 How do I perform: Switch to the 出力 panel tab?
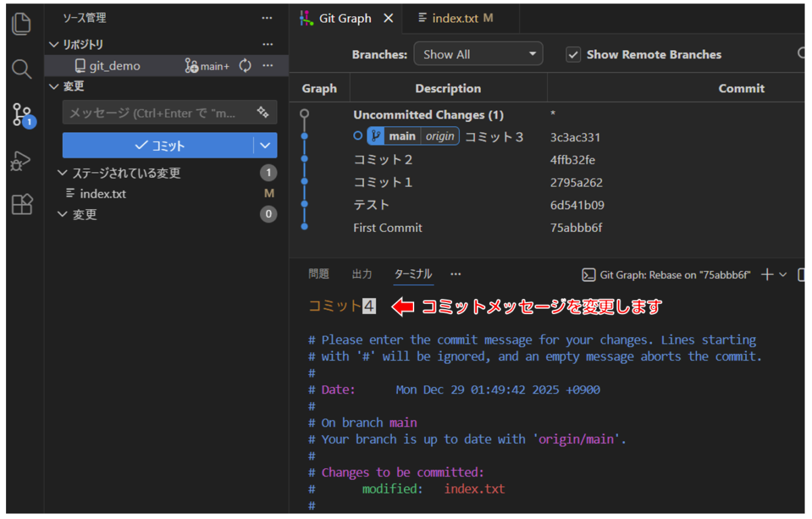(x=361, y=274)
